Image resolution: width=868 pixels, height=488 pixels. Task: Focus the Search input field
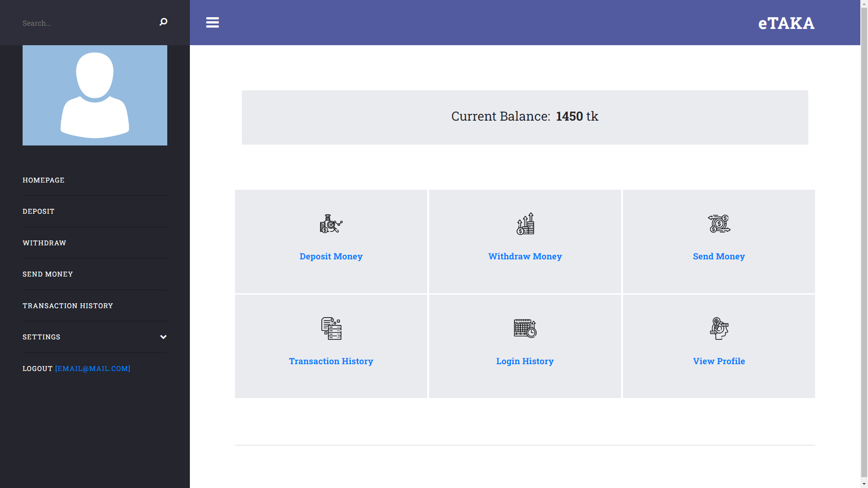point(86,23)
